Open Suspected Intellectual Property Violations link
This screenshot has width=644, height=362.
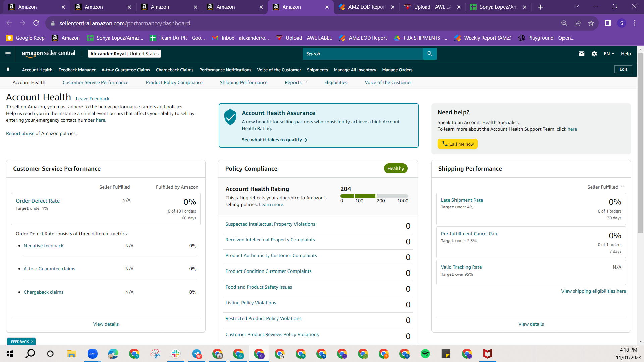coord(270,224)
